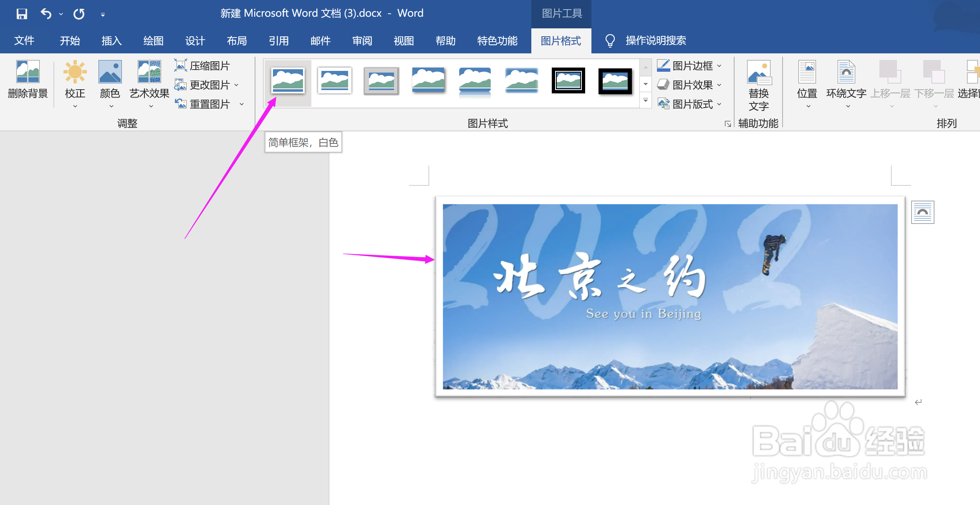
Task: Switch to the 插入 tab
Action: 111,40
